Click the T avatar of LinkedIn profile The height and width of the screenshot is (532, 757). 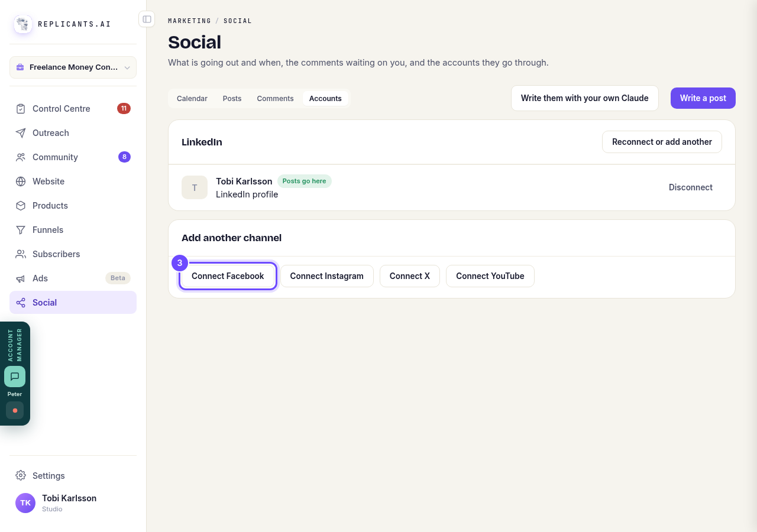[195, 187]
